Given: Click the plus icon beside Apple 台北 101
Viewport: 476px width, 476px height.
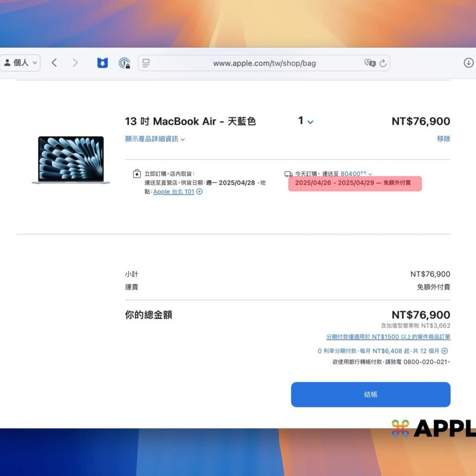Looking at the screenshot, I should tap(199, 192).
